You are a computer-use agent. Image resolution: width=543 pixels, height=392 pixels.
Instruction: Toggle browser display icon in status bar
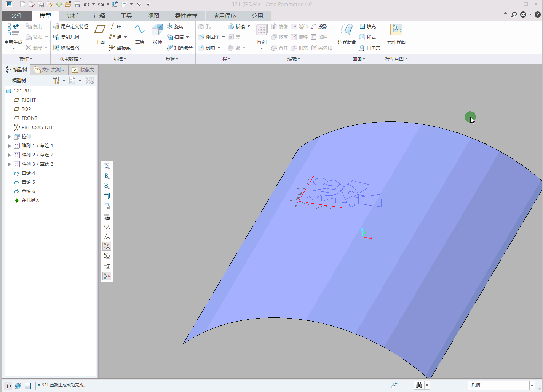point(18,386)
